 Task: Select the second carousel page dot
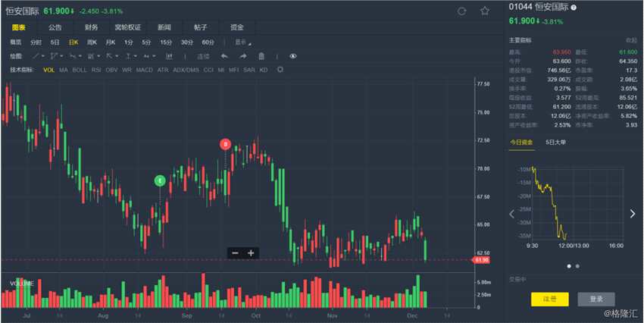(x=577, y=266)
